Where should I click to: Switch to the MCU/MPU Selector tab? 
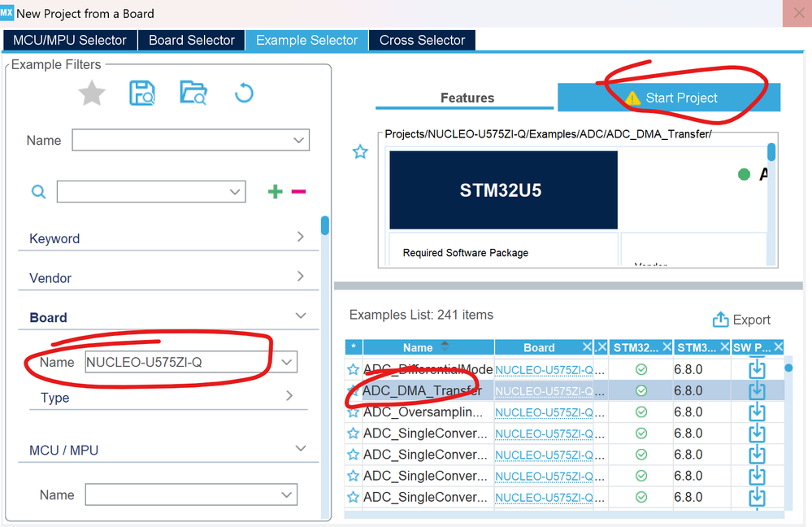[70, 41]
